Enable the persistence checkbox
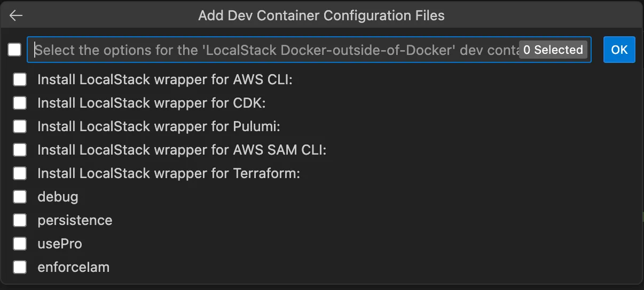644x290 pixels. coord(20,220)
